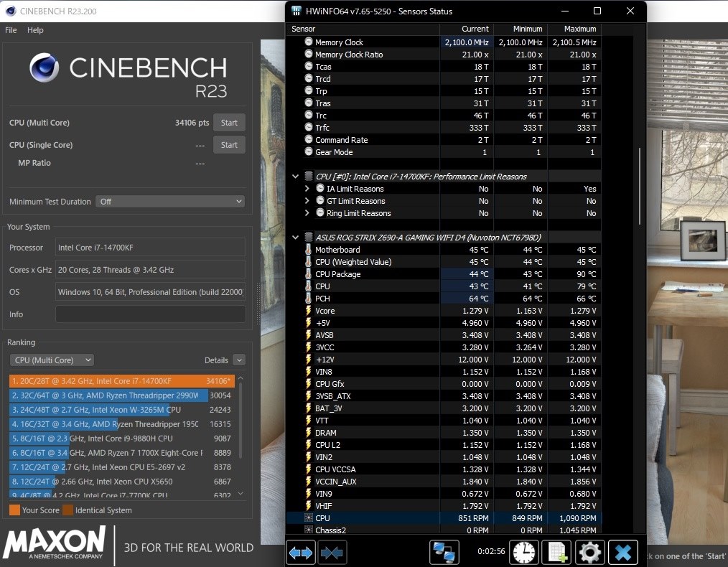Click the clock icon beside Memory Clock

coord(309,42)
